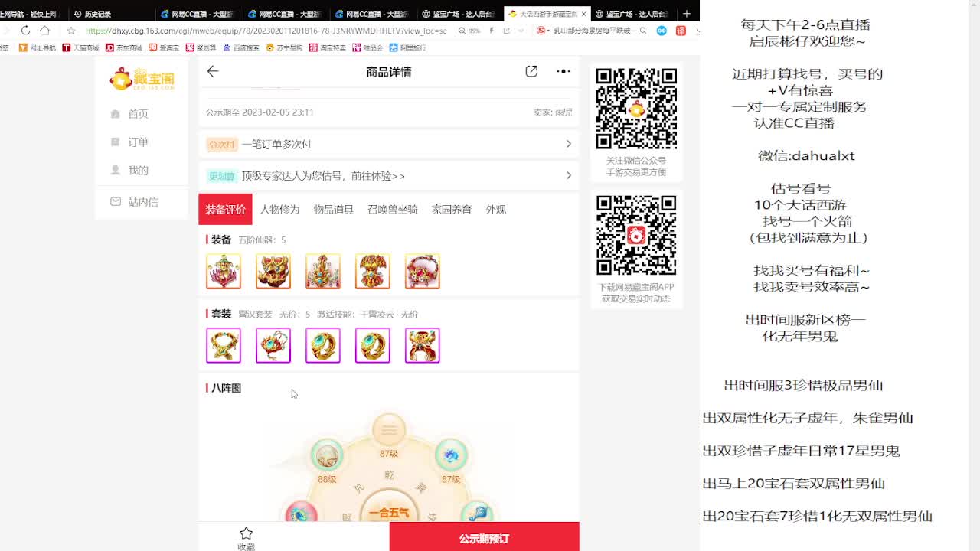Select third 装备 item icon
980x551 pixels.
pyautogui.click(x=323, y=271)
